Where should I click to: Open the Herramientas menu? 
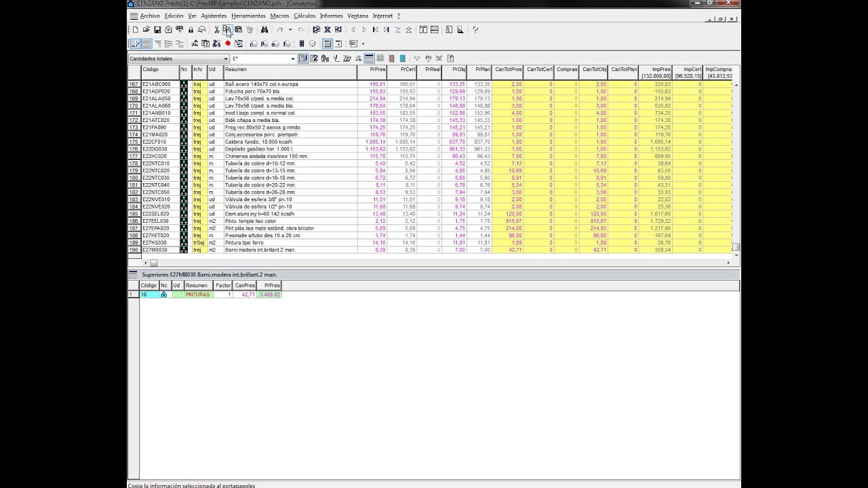point(248,16)
